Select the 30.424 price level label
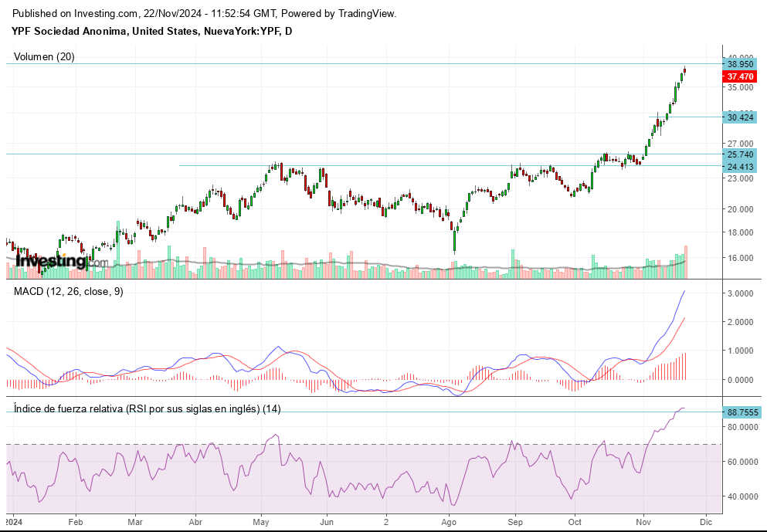Image resolution: width=767 pixels, height=532 pixels. click(740, 117)
